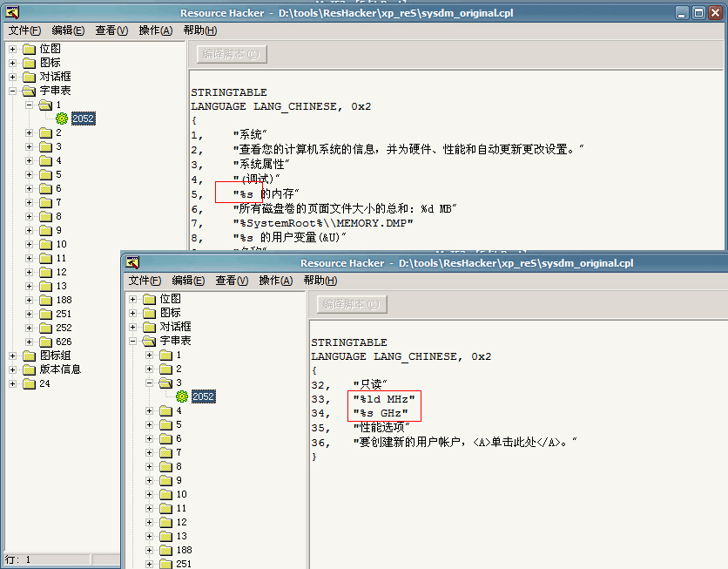Select tree item 13 in back window
Screen dimensions: 728x569
[x=61, y=286]
